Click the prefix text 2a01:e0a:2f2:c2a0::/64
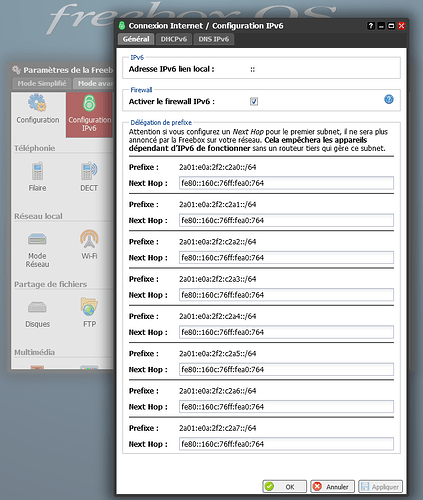Image resolution: width=423 pixels, height=500 pixels. [x=218, y=167]
